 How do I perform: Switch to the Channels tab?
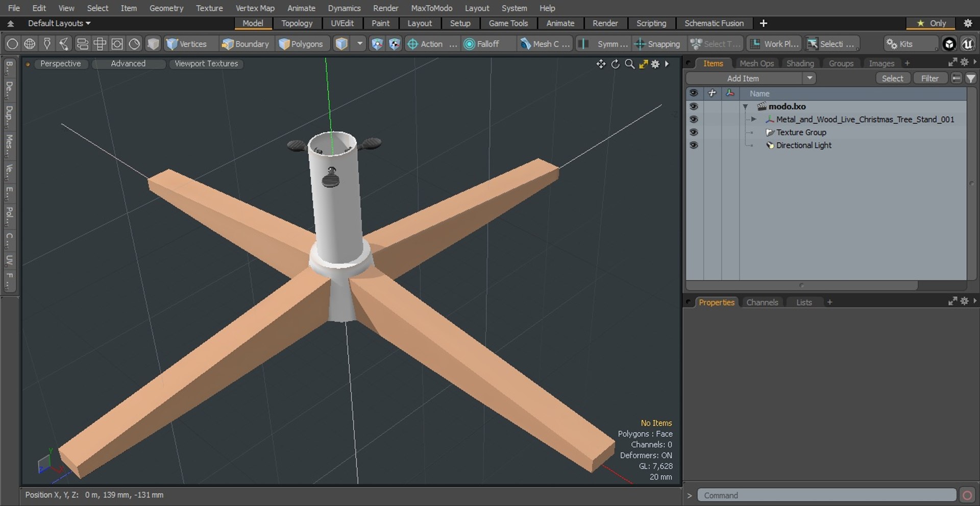click(x=762, y=302)
